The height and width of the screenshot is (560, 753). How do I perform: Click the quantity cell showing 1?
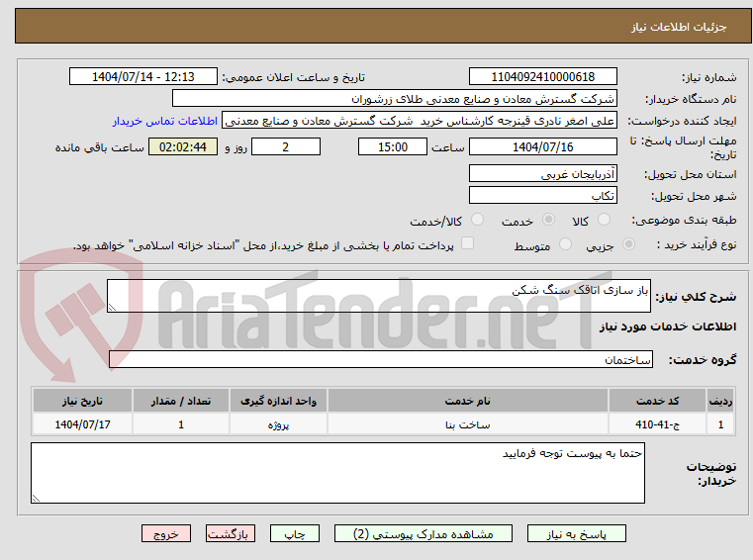(180, 424)
